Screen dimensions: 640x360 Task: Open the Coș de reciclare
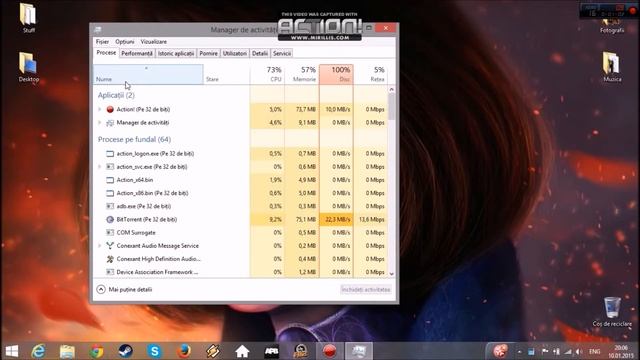(612, 312)
